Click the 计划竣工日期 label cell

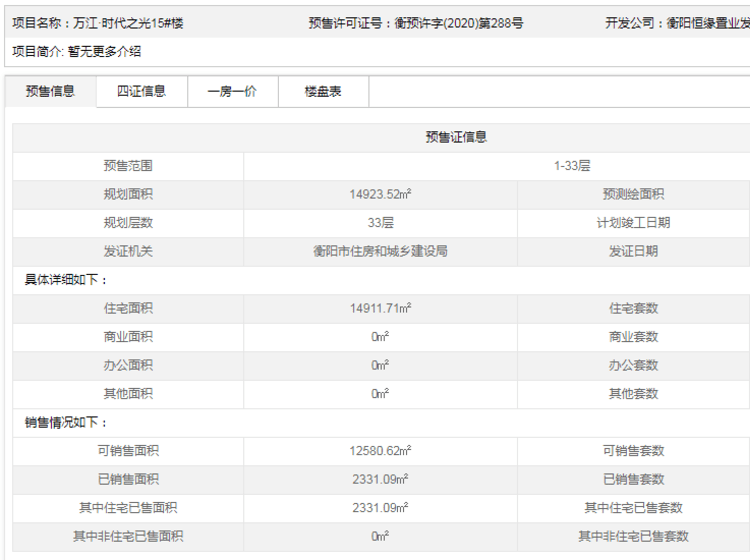coord(633,223)
